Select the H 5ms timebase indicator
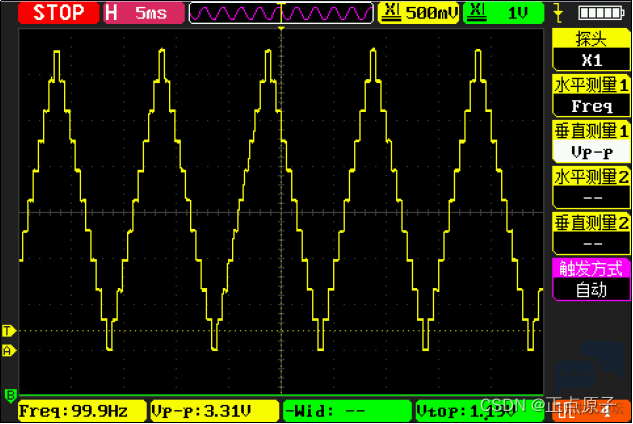This screenshot has height=424, width=633. [144, 13]
